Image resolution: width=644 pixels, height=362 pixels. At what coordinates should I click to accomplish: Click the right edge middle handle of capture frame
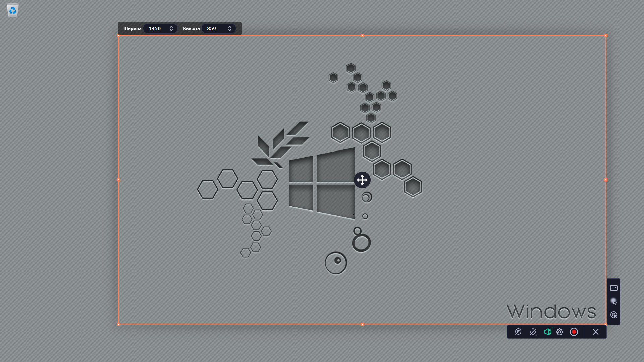(x=606, y=180)
